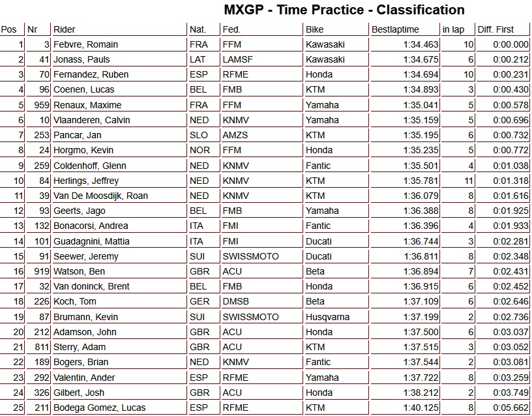Select rider Febvre, Romain

[x=85, y=44]
